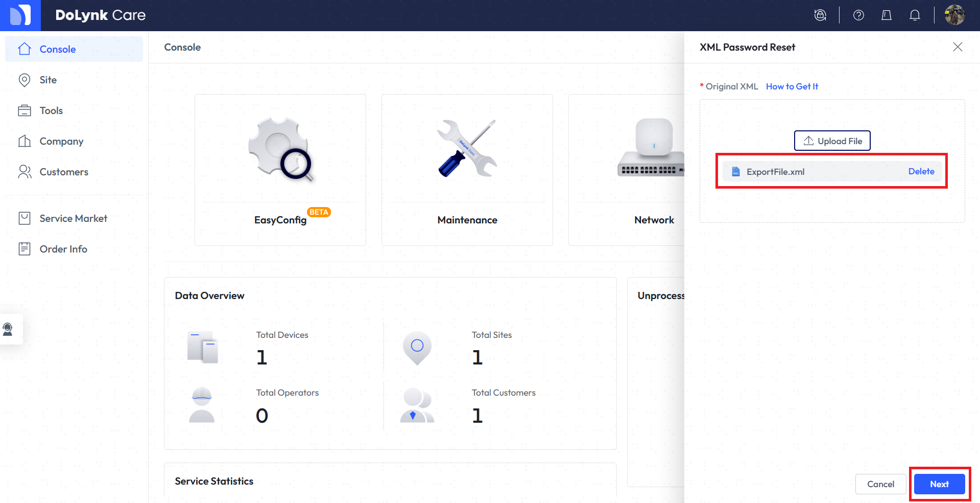Screen dimensions: 980x503
Task: Click the EasyConfig label
Action: point(280,220)
